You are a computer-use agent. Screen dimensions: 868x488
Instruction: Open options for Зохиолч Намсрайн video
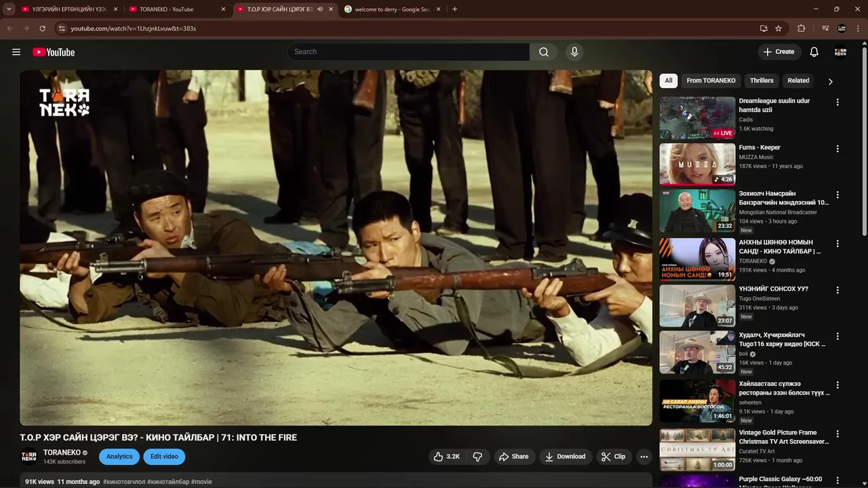837,195
